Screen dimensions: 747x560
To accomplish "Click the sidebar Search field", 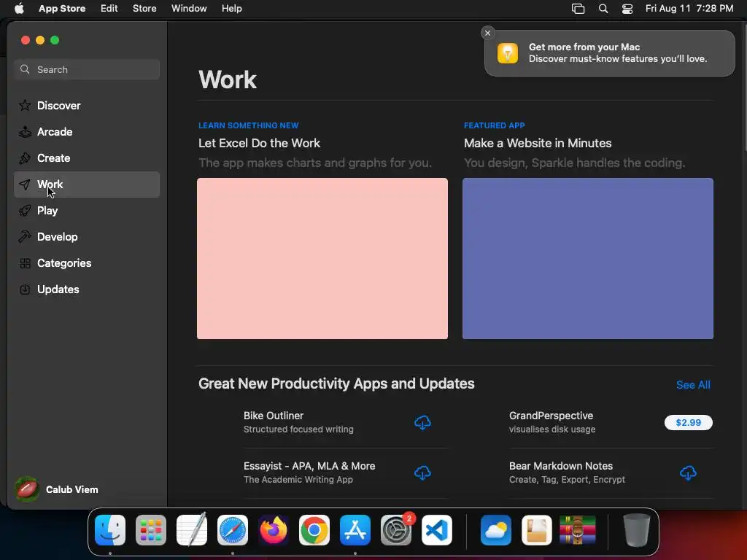I will (x=87, y=69).
